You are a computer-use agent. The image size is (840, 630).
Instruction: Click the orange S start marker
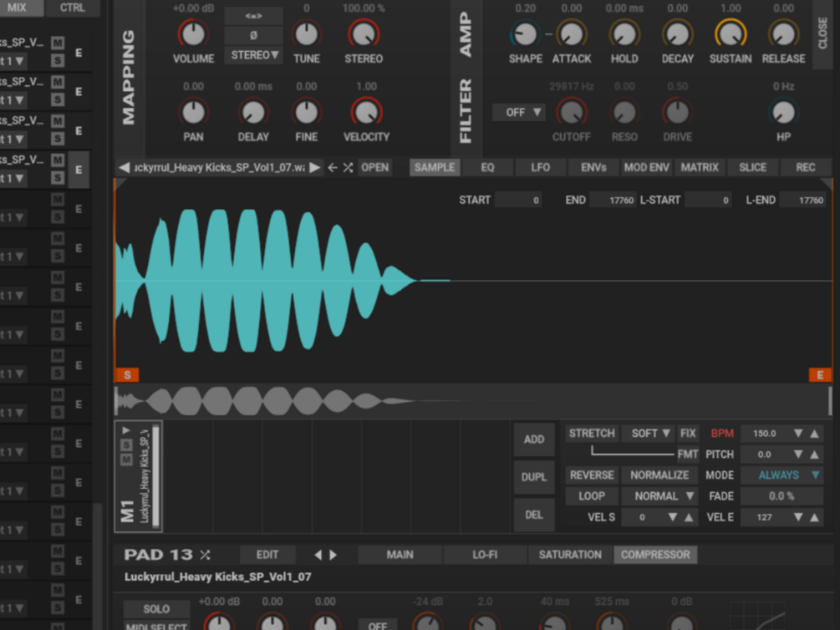click(x=128, y=375)
